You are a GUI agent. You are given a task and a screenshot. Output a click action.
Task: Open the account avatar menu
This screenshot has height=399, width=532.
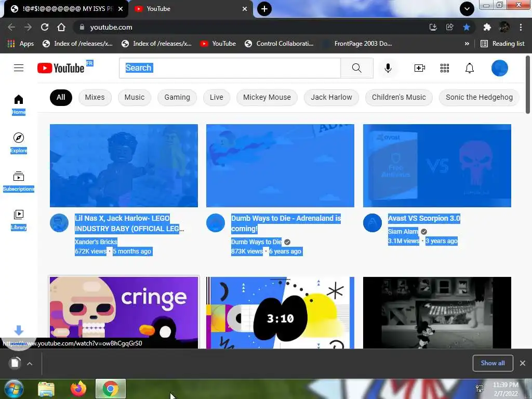pos(499,68)
